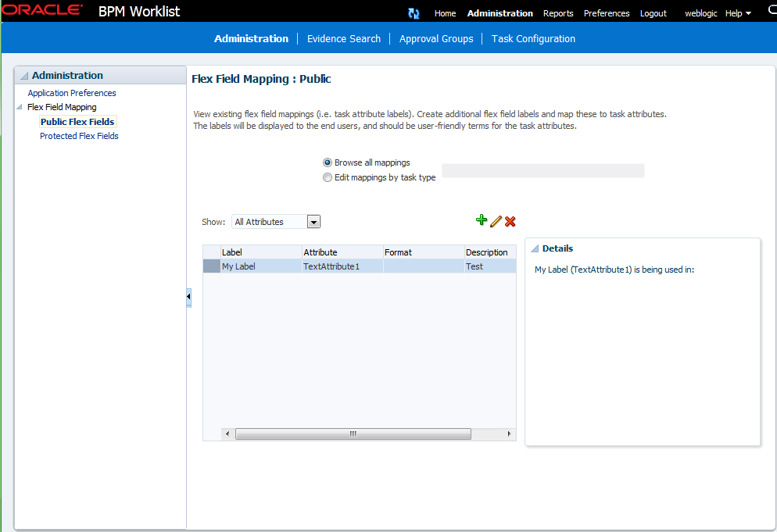
Task: Add a new flex field mapping
Action: 482,220
